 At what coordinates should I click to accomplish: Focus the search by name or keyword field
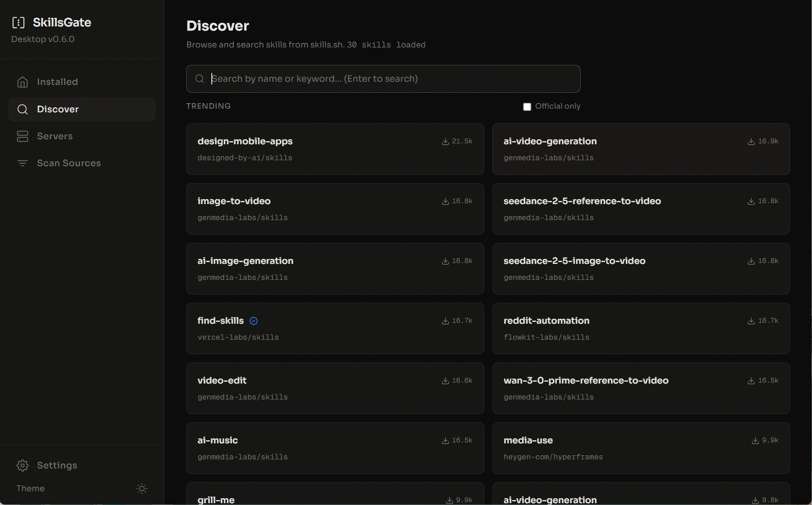383,79
